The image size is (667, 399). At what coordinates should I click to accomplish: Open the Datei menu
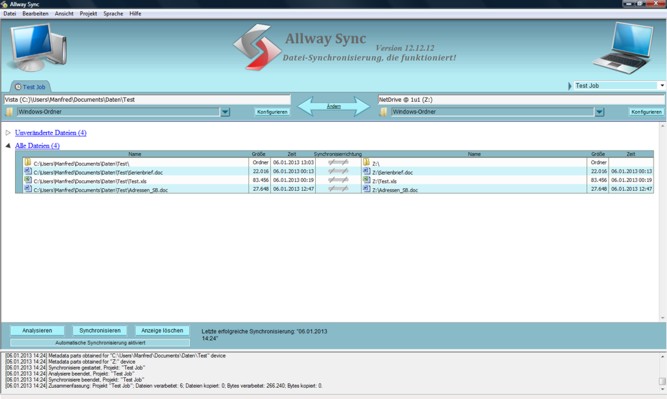pyautogui.click(x=9, y=14)
